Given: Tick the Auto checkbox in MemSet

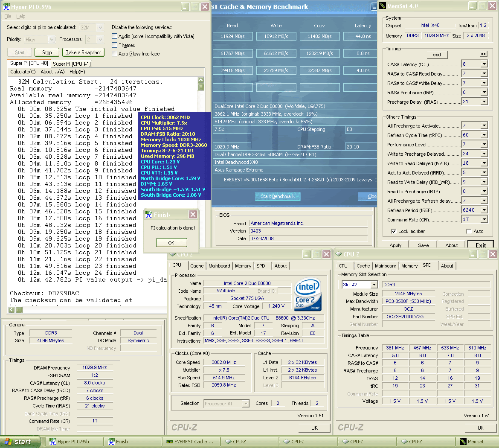Looking at the screenshot, I should (x=469, y=231).
